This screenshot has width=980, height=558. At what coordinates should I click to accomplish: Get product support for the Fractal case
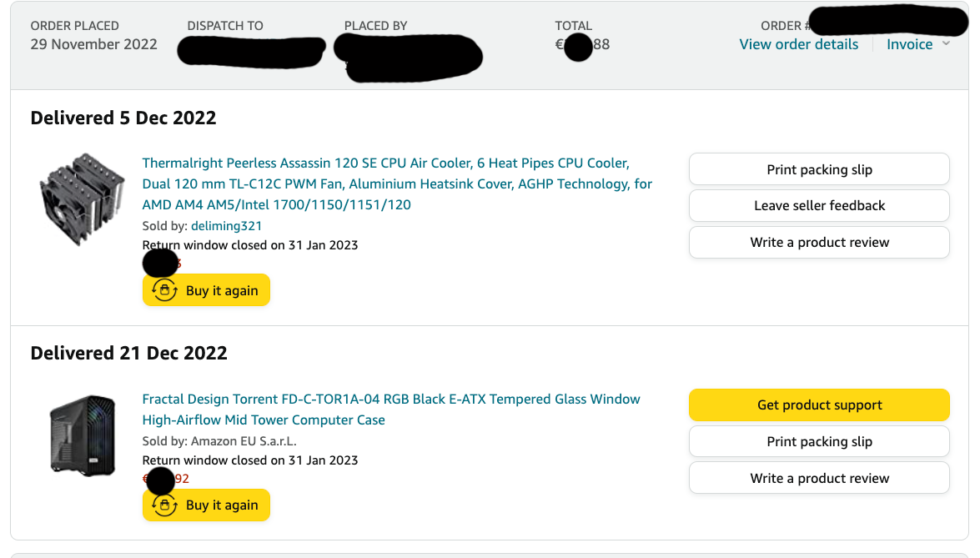pos(819,405)
